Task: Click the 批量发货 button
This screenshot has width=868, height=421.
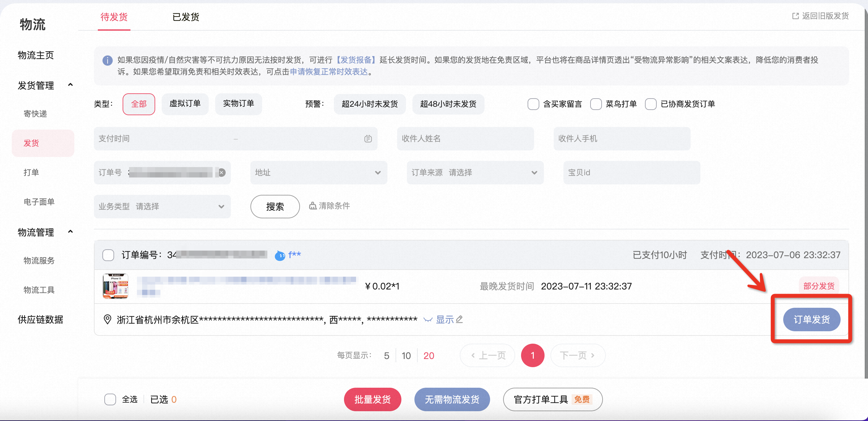Action: point(372,399)
